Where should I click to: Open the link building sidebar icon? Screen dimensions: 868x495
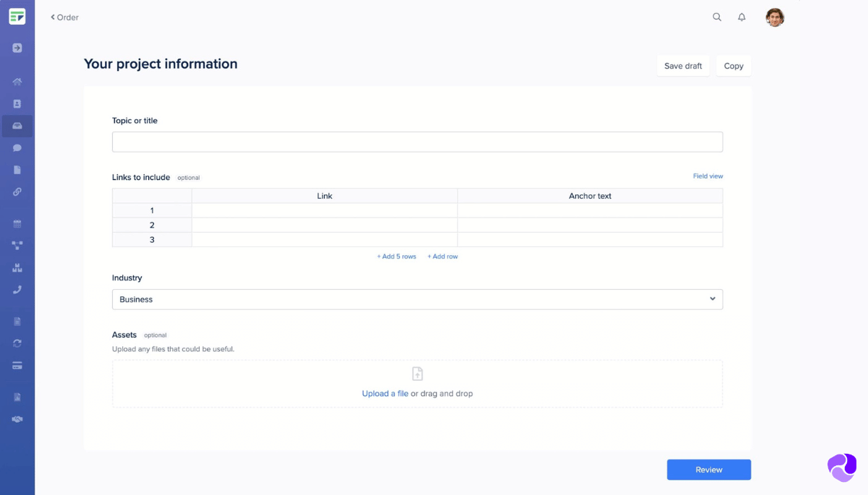(17, 191)
